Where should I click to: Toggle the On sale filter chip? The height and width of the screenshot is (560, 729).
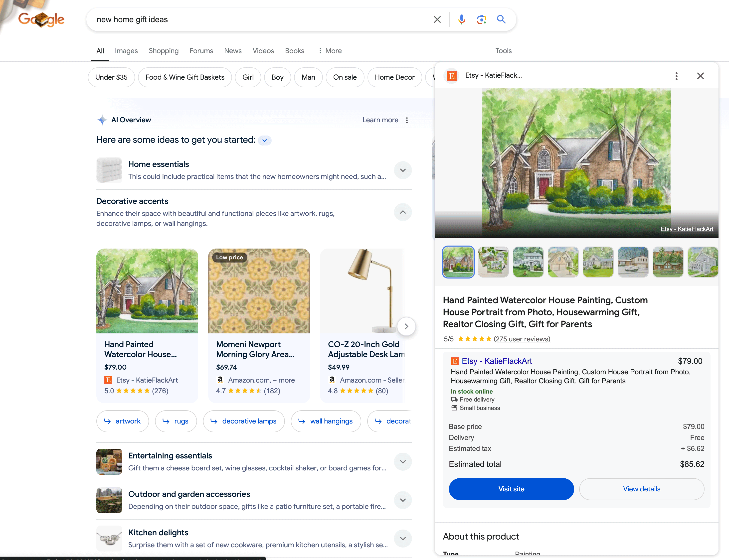pyautogui.click(x=345, y=77)
